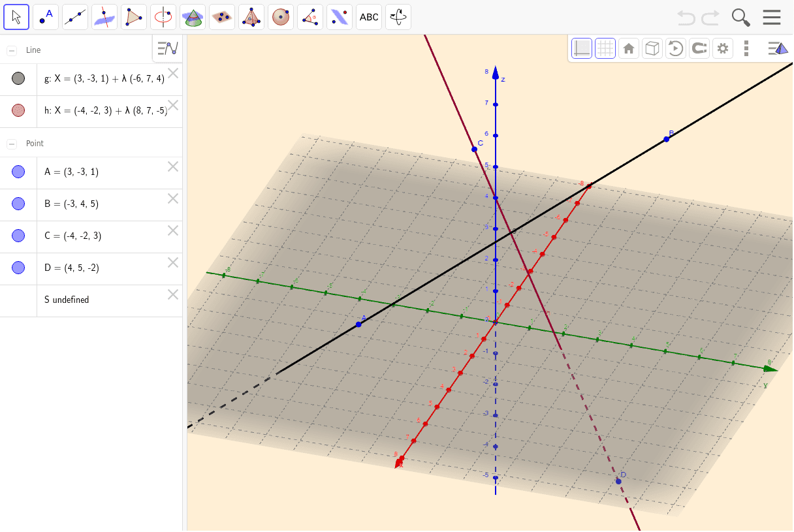Start rotating the view automatically
The image size is (794, 532).
[676, 48]
